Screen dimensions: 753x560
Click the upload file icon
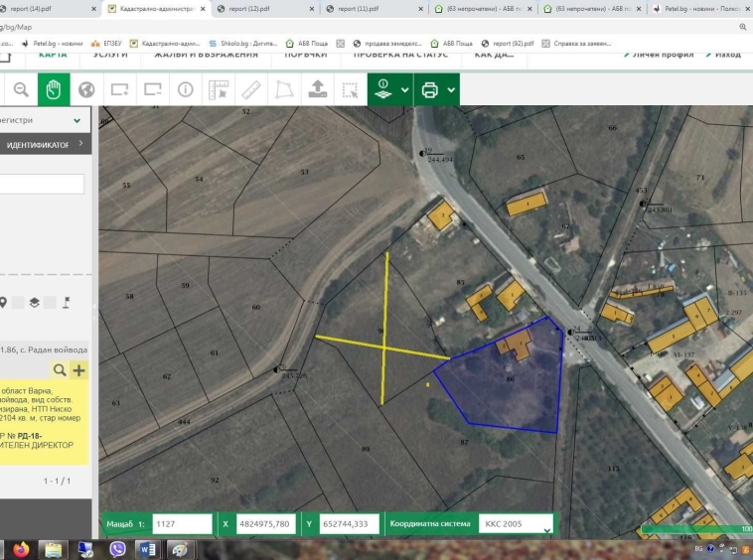pos(317,89)
